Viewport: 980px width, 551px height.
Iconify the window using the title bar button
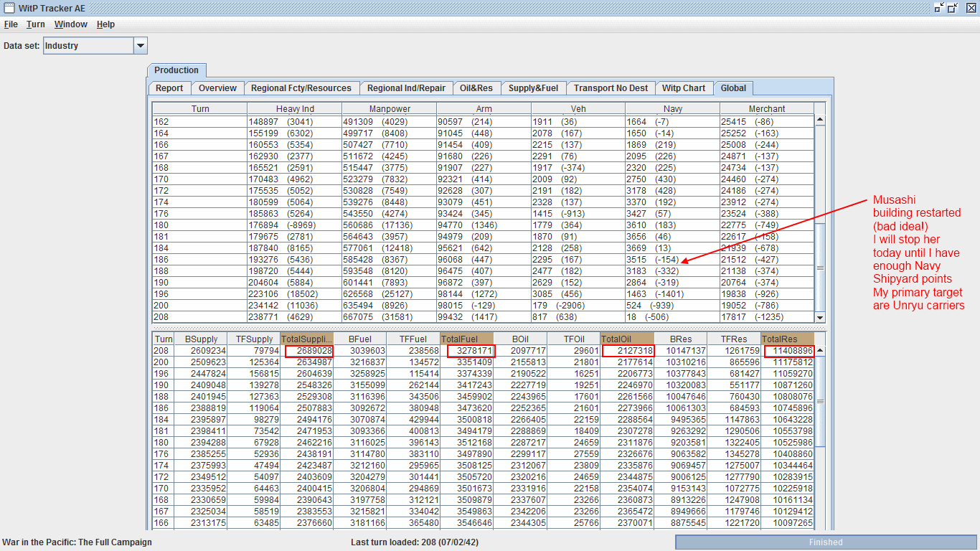click(x=939, y=8)
